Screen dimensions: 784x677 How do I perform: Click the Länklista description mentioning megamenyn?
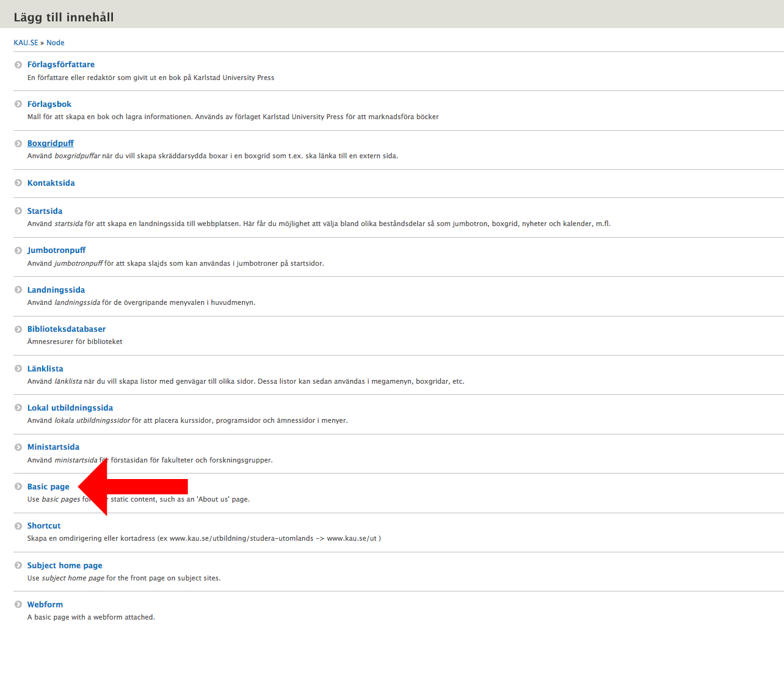[x=246, y=381]
